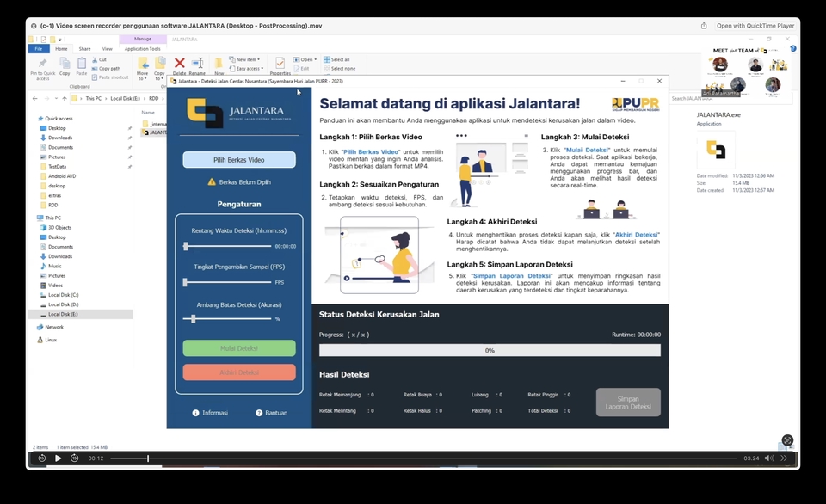This screenshot has width=826, height=504.
Task: Close the Quick Look preview window
Action: coord(34,26)
